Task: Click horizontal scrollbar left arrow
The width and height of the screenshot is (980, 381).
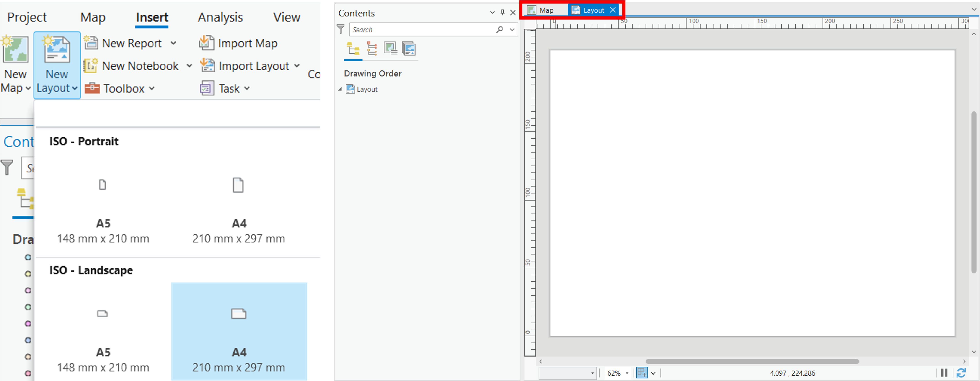Action: click(x=541, y=361)
